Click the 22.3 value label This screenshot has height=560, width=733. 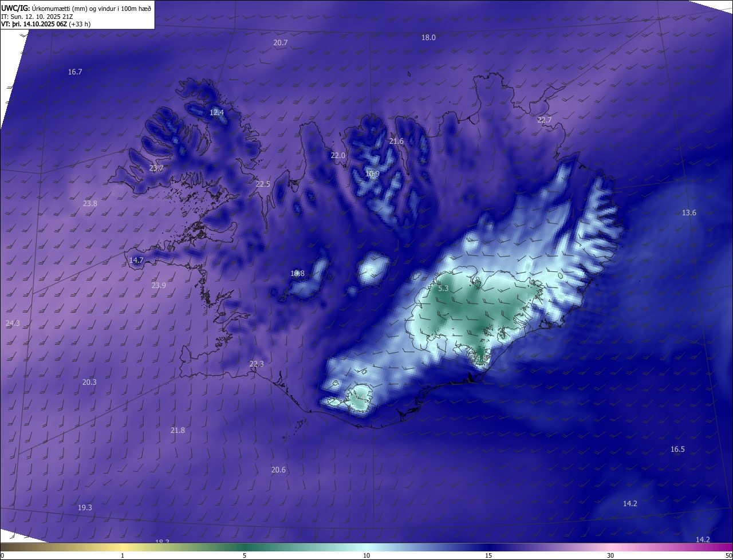point(257,364)
